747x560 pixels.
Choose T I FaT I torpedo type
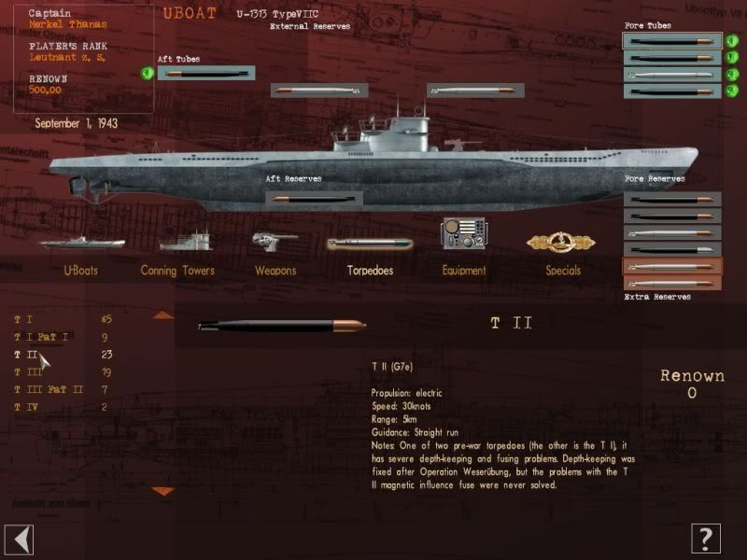coord(41,337)
